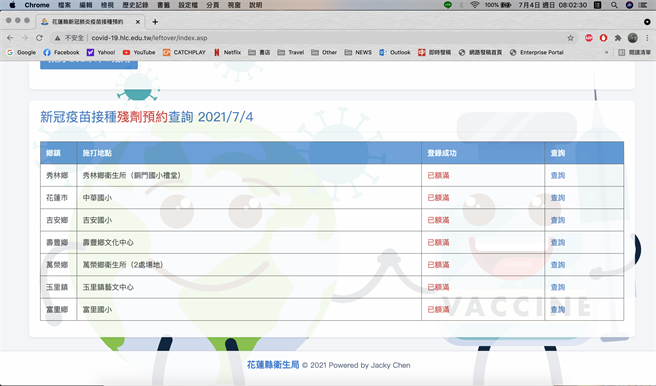656x386 pixels.
Task: Click the 新冠疫苗接種殘劑預約查詢 heading
Action: (146, 117)
